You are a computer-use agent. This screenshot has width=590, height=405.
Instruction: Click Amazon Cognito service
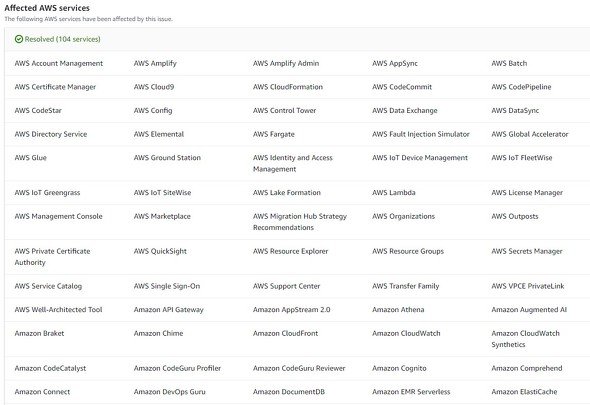tap(399, 368)
